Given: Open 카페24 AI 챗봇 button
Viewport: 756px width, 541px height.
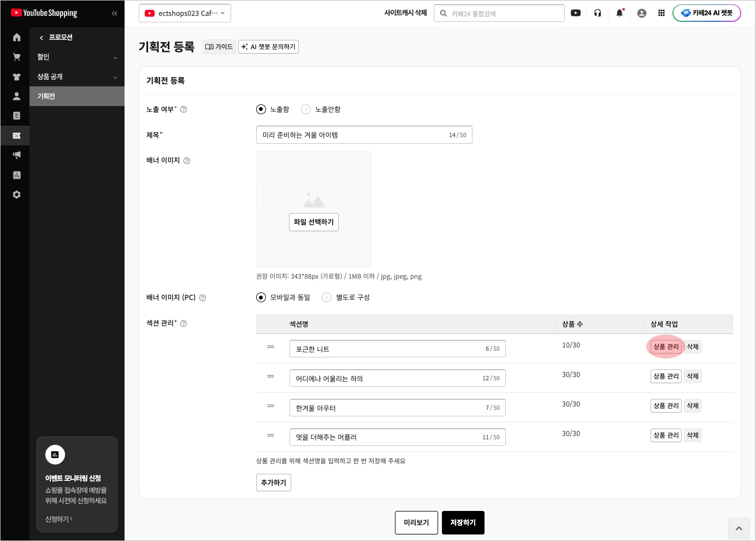Looking at the screenshot, I should pos(707,13).
